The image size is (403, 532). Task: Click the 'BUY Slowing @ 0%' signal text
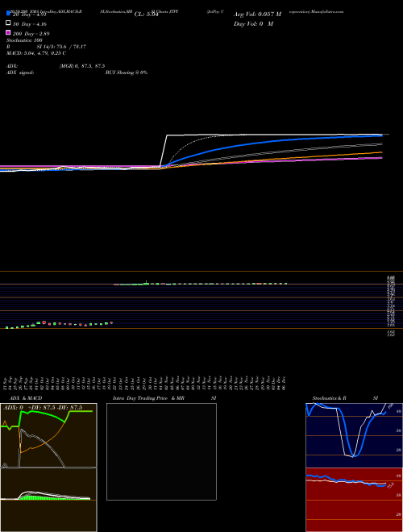point(127,73)
